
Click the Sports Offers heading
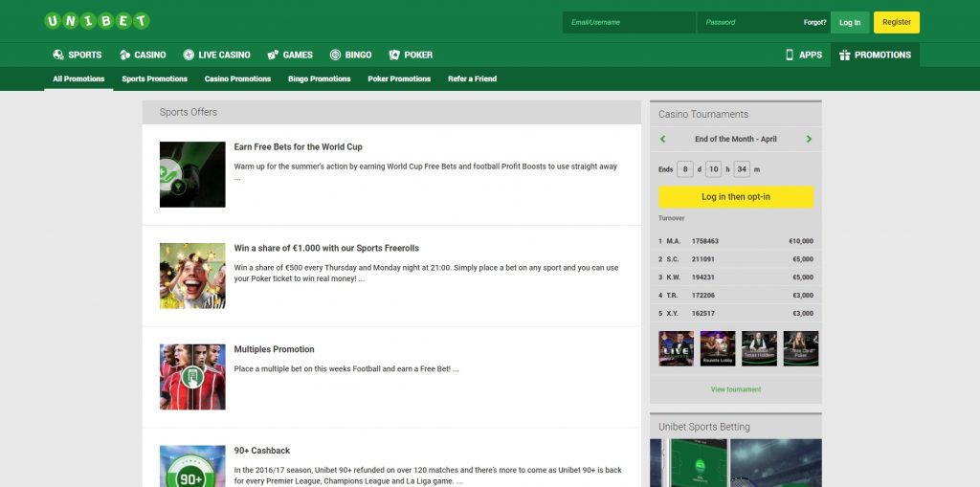point(189,113)
